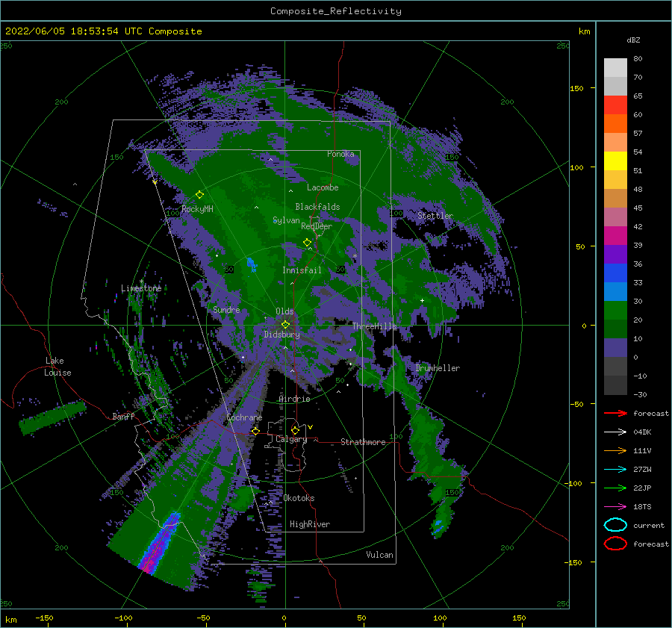
Task: Click the dBZ legend heading
Action: pyautogui.click(x=633, y=40)
